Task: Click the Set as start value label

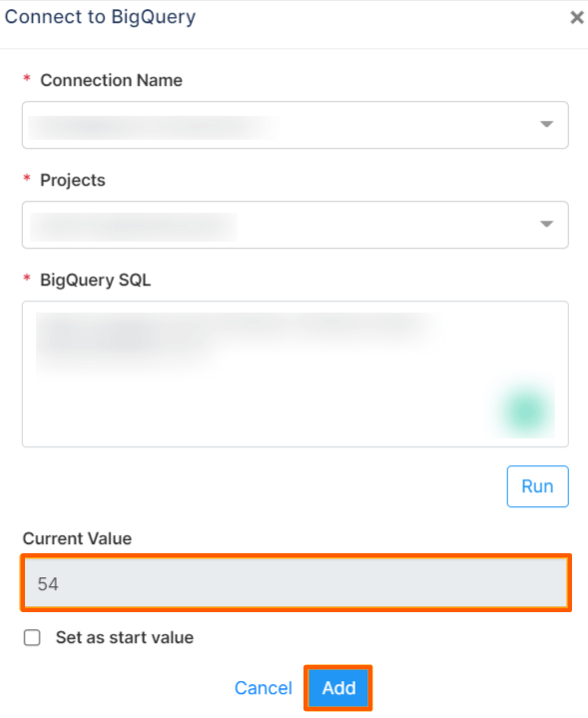Action: coord(125,637)
